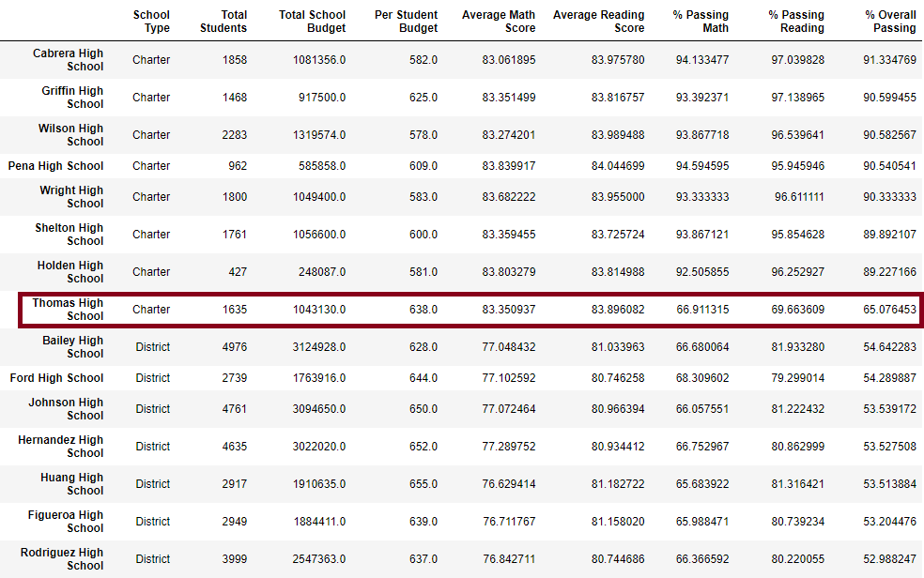Screen dimensions: 924x578
Task: Click Huang High per student budget 655.0
Action: pos(423,484)
